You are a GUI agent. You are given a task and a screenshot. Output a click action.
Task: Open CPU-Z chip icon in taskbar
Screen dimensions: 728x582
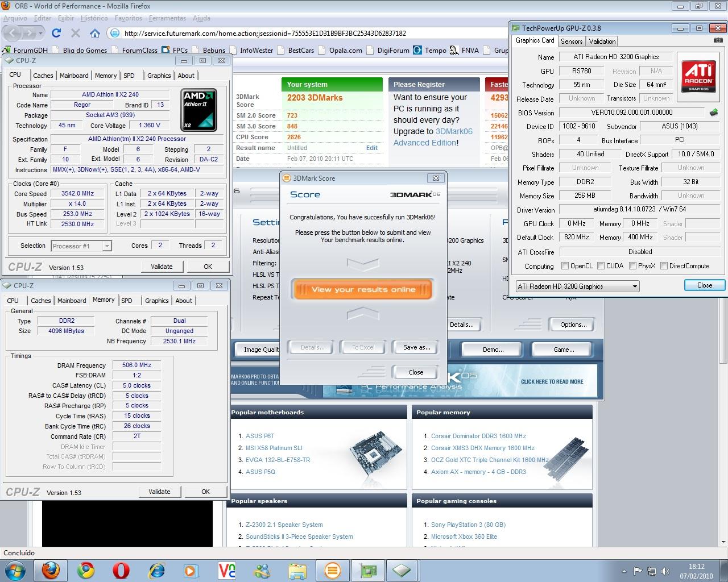403,569
